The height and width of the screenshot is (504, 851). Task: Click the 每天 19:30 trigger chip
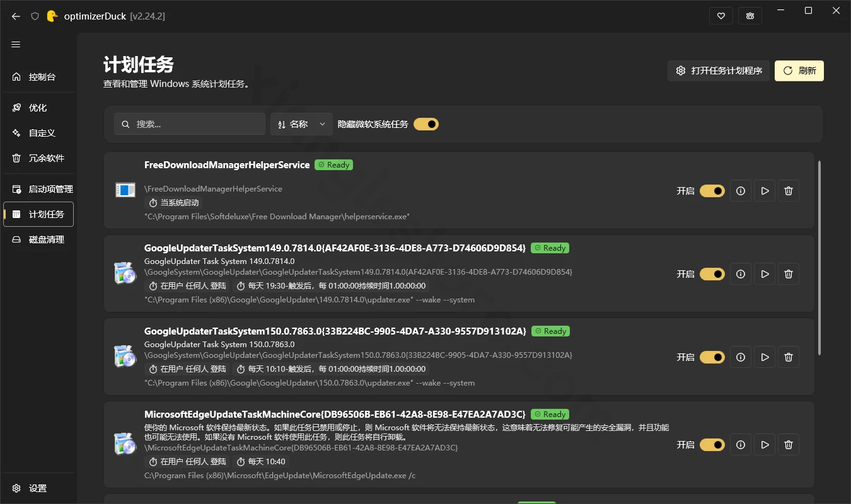pyautogui.click(x=331, y=286)
